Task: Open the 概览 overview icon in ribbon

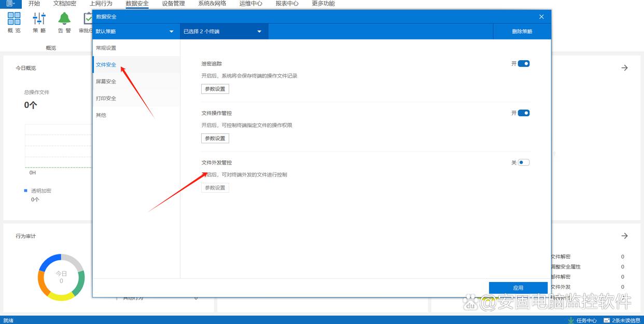Action: [x=14, y=19]
